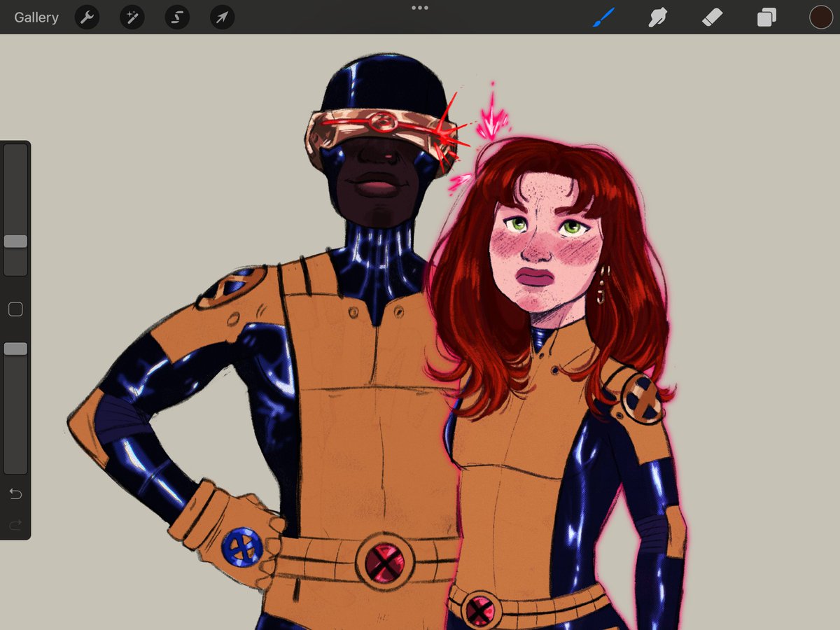
Task: Activate the Transform arrow tool
Action: click(222, 17)
